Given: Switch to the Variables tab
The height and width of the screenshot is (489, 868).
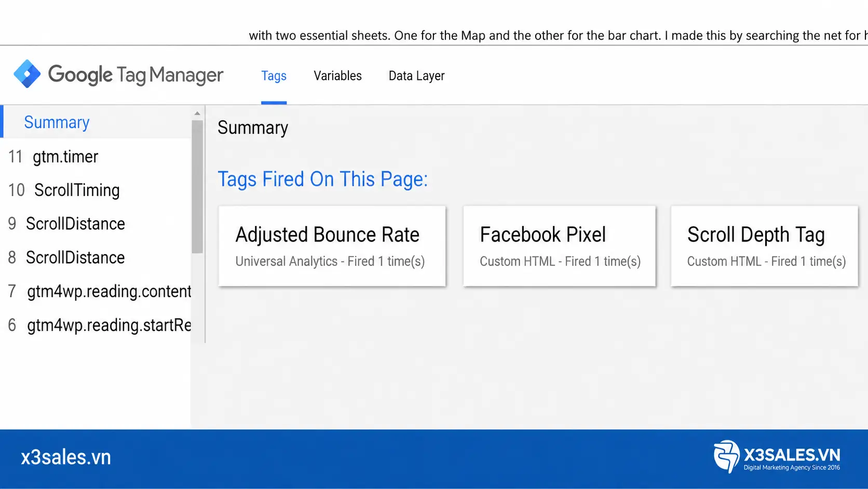Looking at the screenshot, I should (337, 76).
